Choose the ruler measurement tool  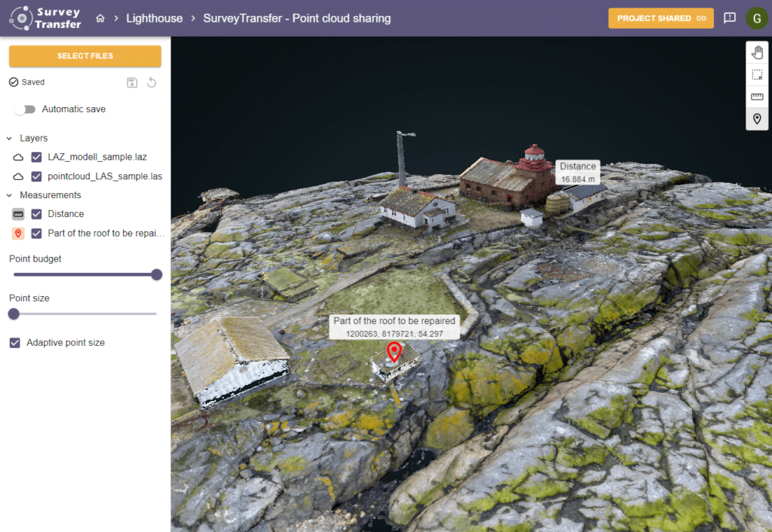(757, 96)
